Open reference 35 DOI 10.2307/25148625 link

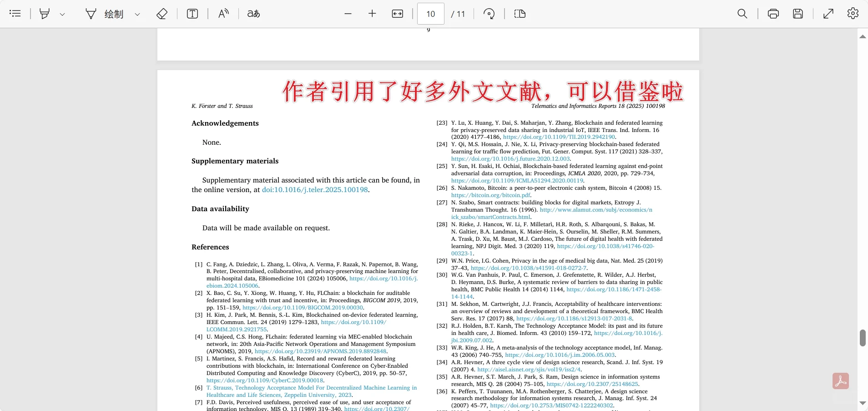tap(592, 384)
